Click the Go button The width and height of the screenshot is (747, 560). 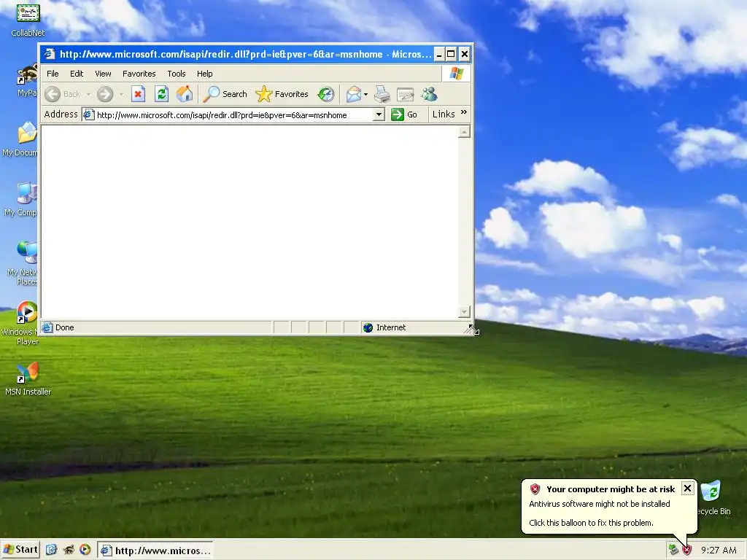click(x=404, y=114)
